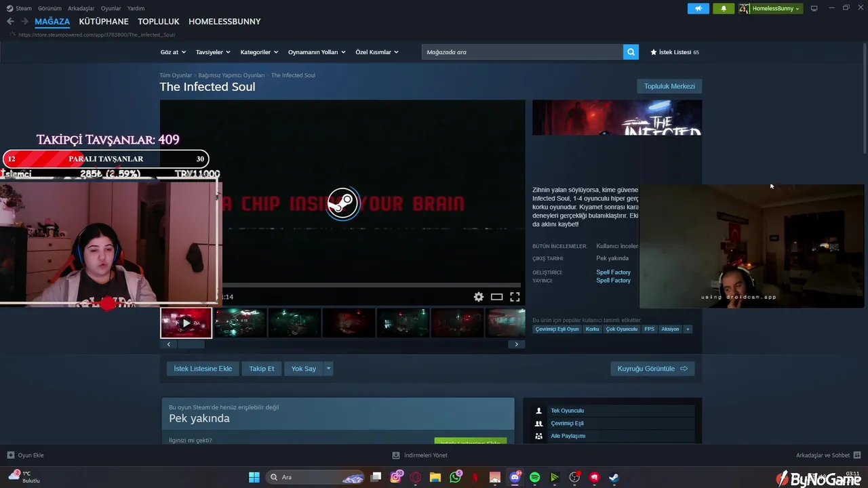Image resolution: width=868 pixels, height=488 pixels.
Task: Expand the Tavsiyeler dropdown
Action: pyautogui.click(x=213, y=52)
